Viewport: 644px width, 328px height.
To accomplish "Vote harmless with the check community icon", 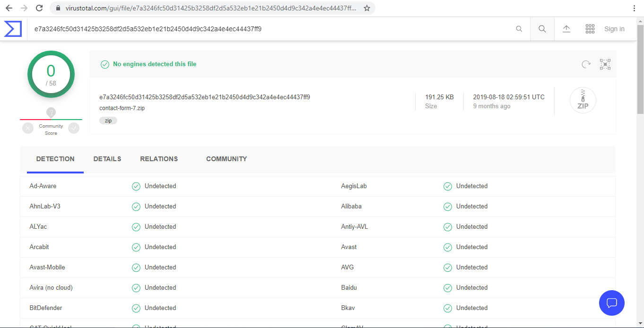I will pos(74,128).
